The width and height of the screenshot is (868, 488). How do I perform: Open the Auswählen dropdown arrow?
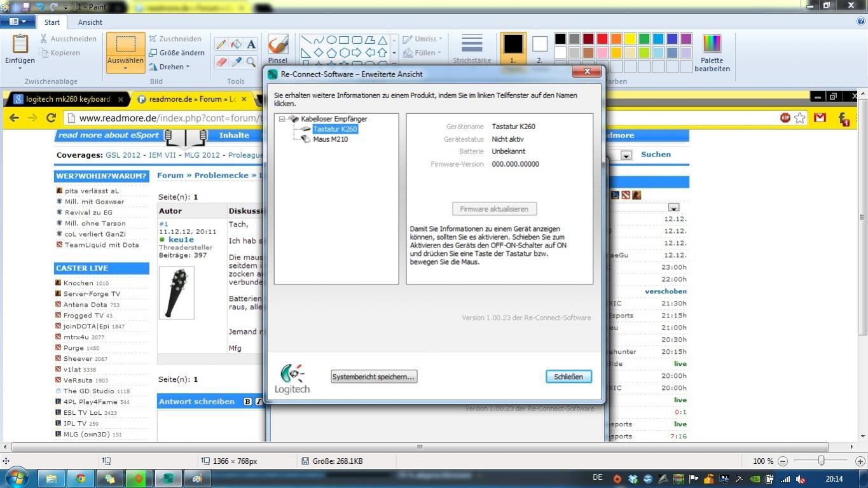[x=125, y=68]
